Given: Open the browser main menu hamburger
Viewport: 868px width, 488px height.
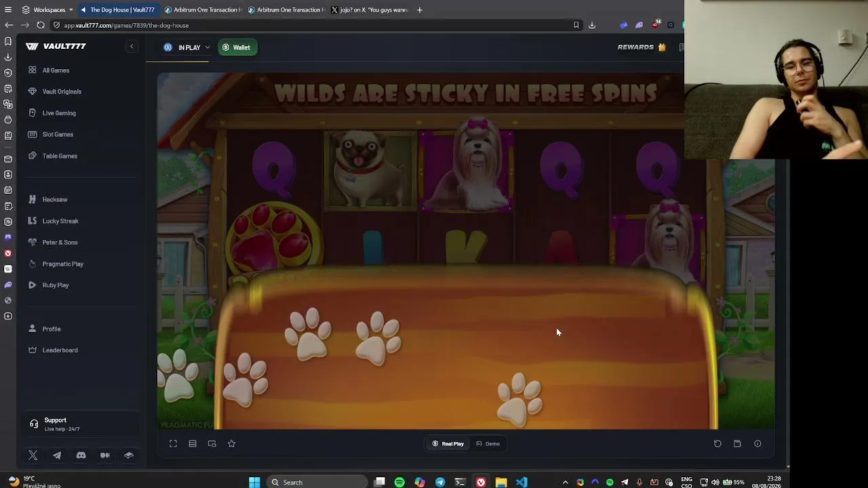Looking at the screenshot, I should point(8,9).
